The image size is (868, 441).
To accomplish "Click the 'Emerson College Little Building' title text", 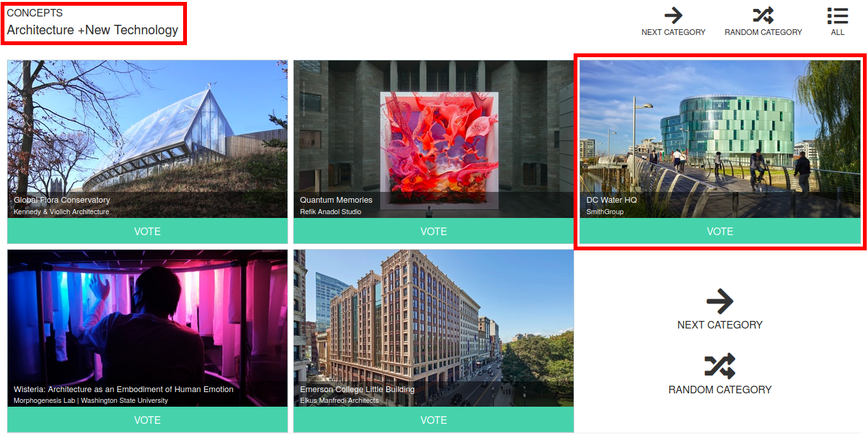I will click(x=357, y=389).
